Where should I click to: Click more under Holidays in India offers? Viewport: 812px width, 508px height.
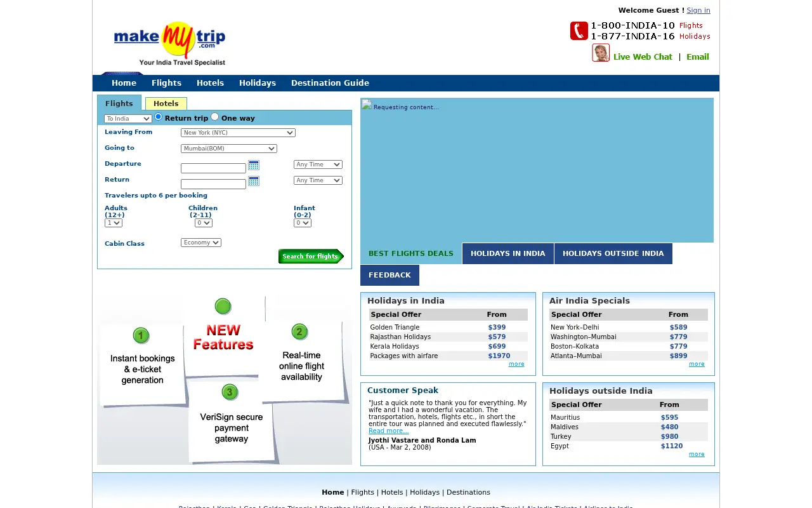516,364
